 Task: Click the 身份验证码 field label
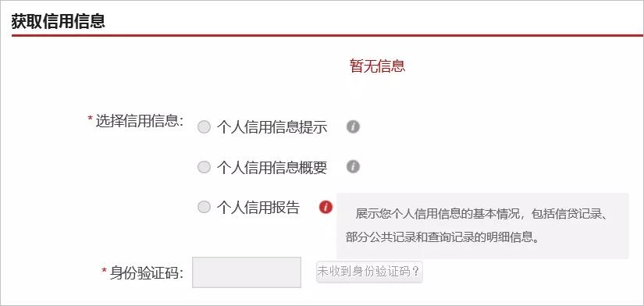(146, 272)
